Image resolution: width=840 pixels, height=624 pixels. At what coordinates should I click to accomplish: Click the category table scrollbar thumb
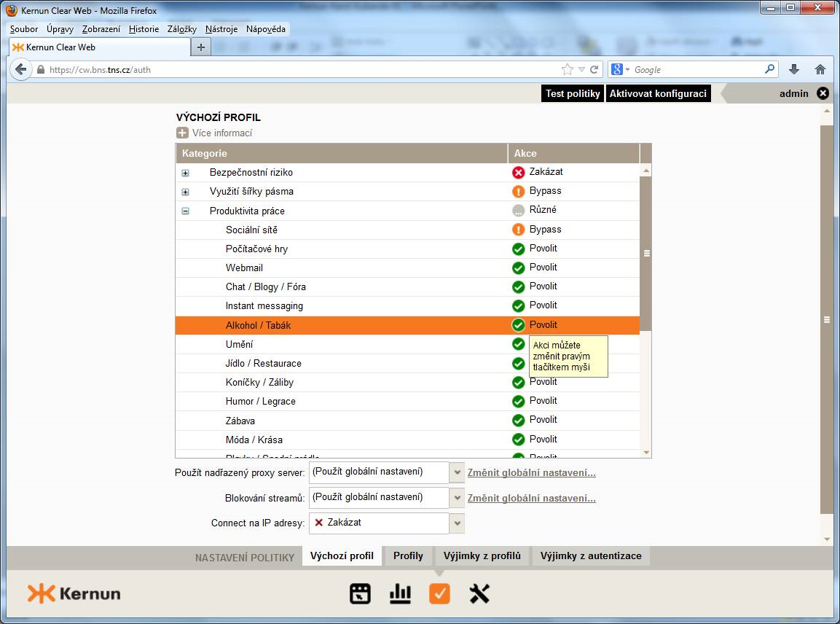coord(646,254)
